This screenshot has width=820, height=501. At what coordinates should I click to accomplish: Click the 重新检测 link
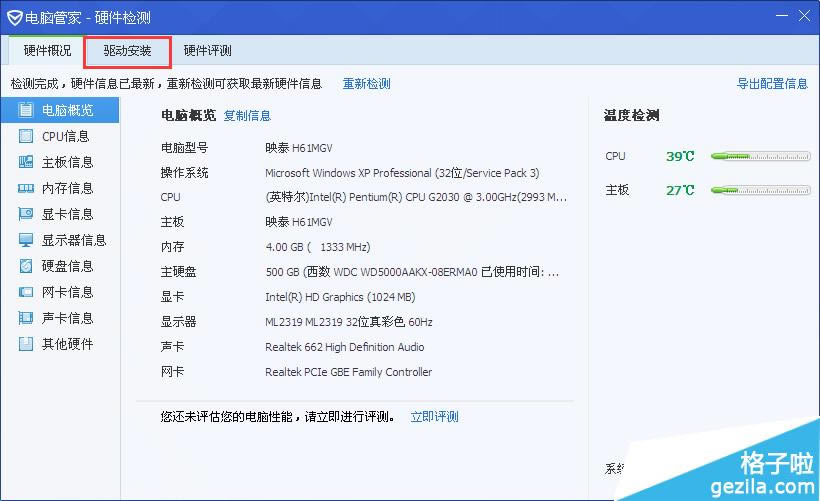366,84
